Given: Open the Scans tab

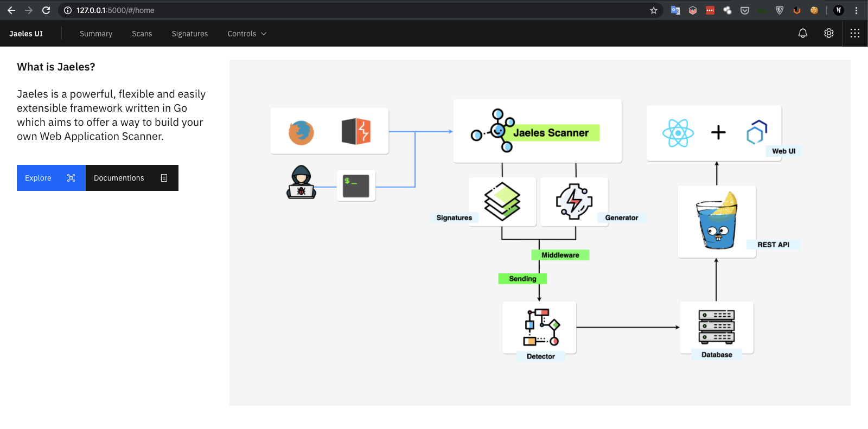Looking at the screenshot, I should 142,34.
